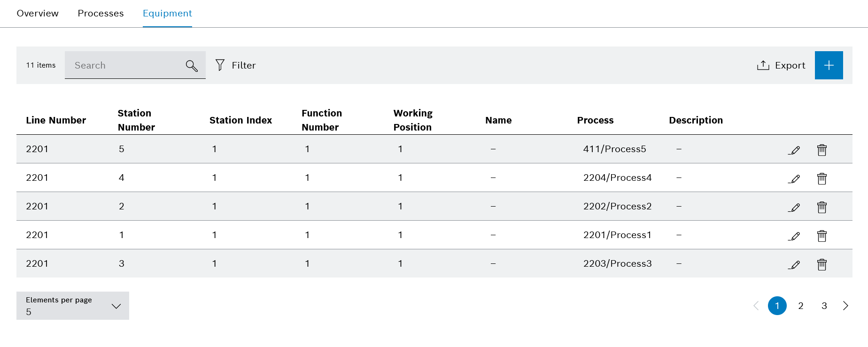Delete the equipment with process 2201/Process1

pyautogui.click(x=821, y=236)
